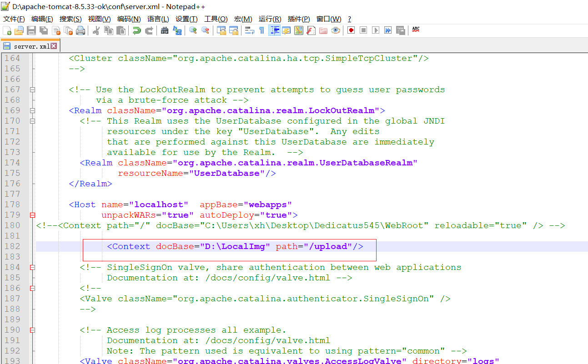
Task: Click the Close All files icon
Action: click(x=69, y=30)
